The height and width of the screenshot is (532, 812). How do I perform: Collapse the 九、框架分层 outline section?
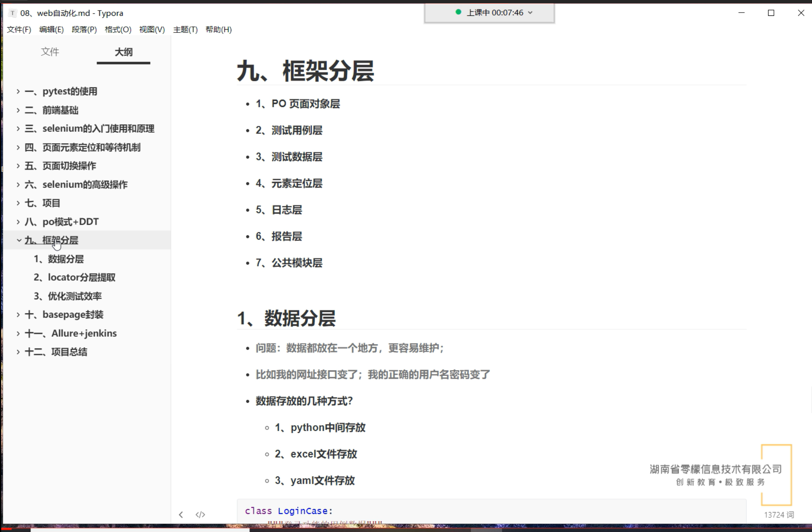(19, 240)
